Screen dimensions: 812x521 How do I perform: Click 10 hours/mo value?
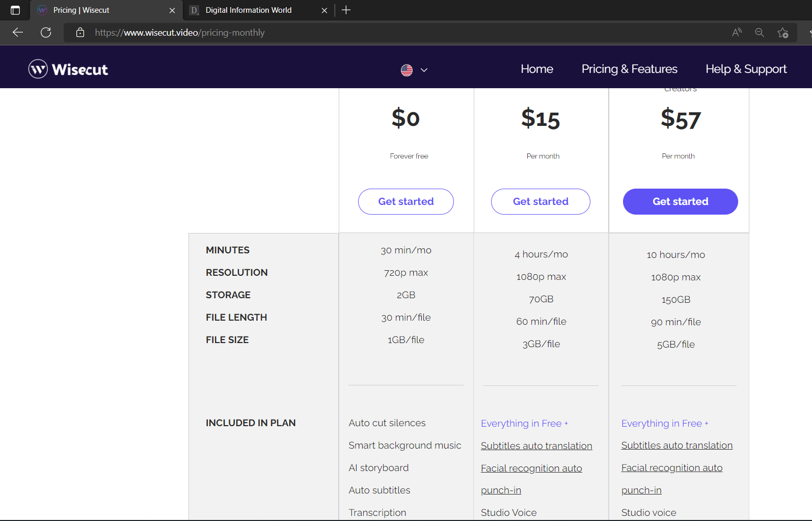[676, 255]
